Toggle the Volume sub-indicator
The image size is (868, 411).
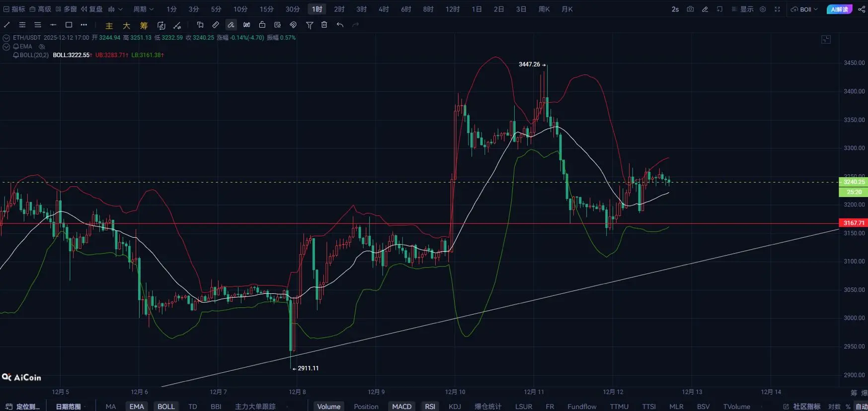pos(329,406)
